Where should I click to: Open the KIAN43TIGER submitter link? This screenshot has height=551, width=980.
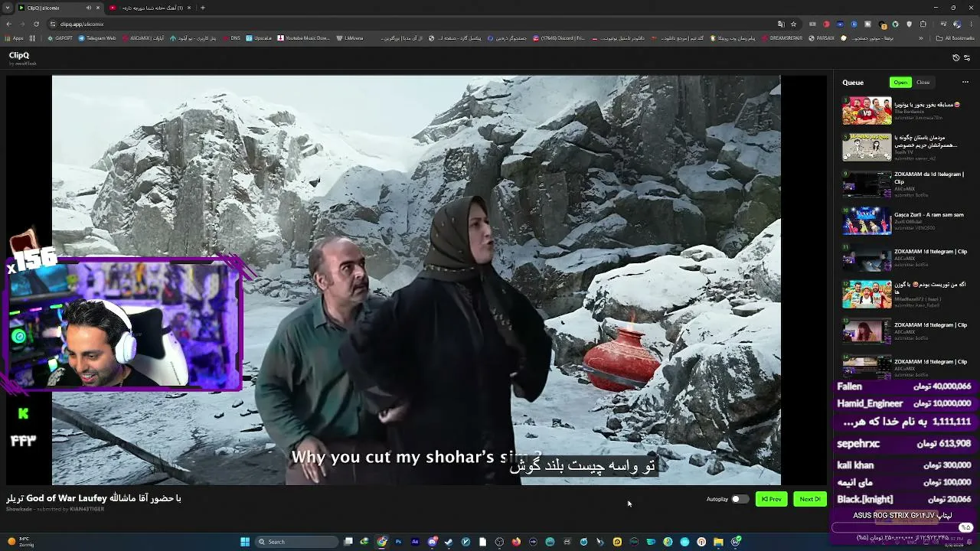click(87, 509)
